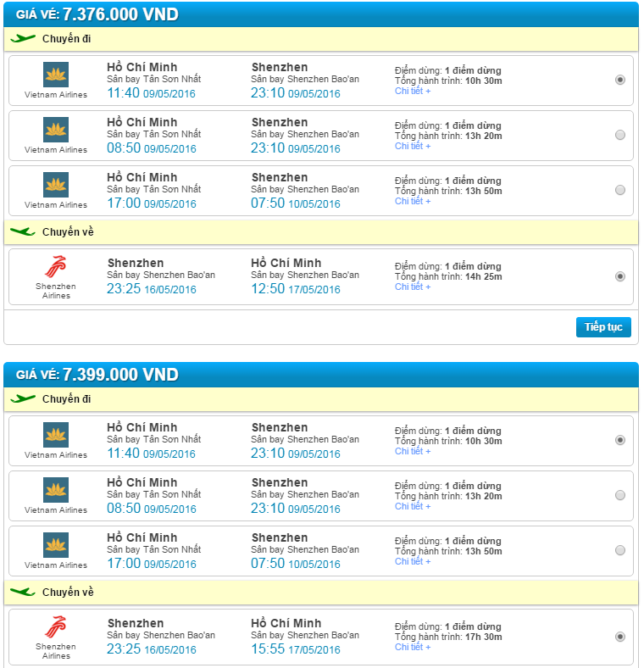Expand Chi tiết for 13h 20m flight, 7.376.000 fare
Viewport: 644px width, 668px height.
pyautogui.click(x=413, y=146)
